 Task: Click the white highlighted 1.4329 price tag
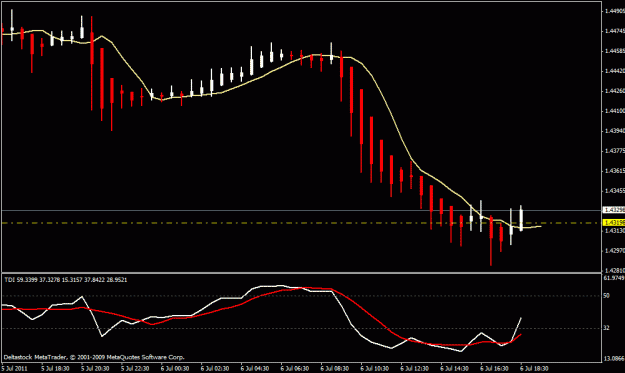pos(614,210)
